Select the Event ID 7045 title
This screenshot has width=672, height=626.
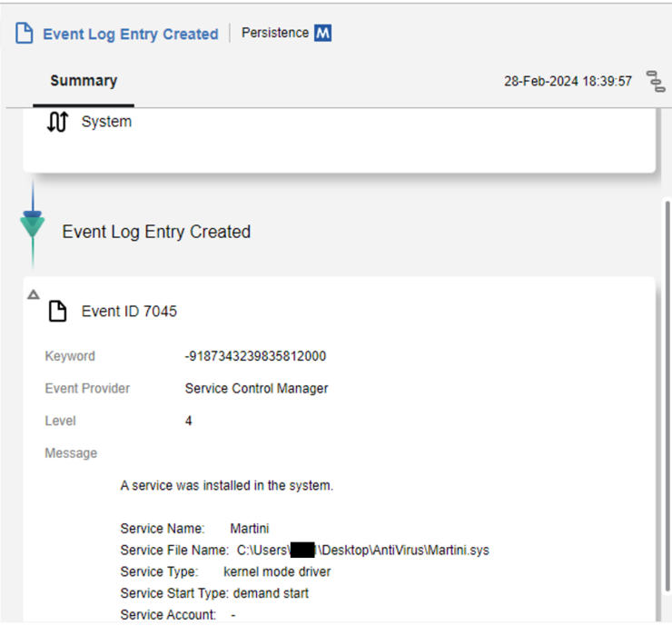129,312
